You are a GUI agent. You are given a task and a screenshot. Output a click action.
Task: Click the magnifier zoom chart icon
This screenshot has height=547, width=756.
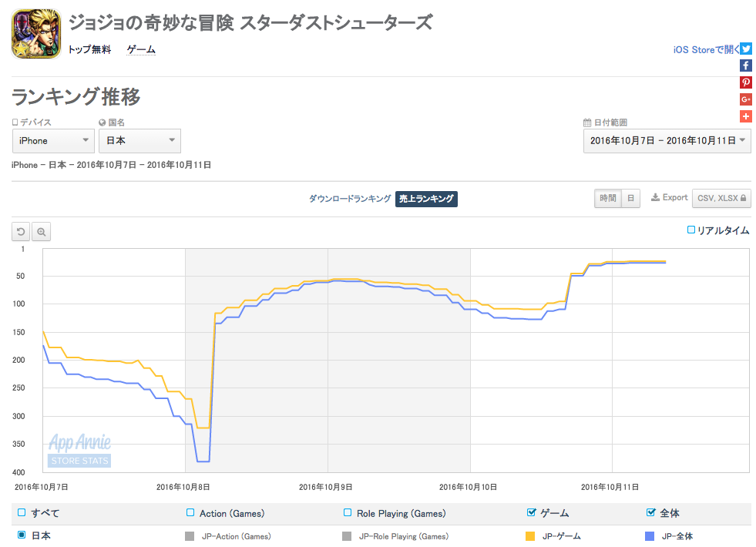tap(42, 232)
